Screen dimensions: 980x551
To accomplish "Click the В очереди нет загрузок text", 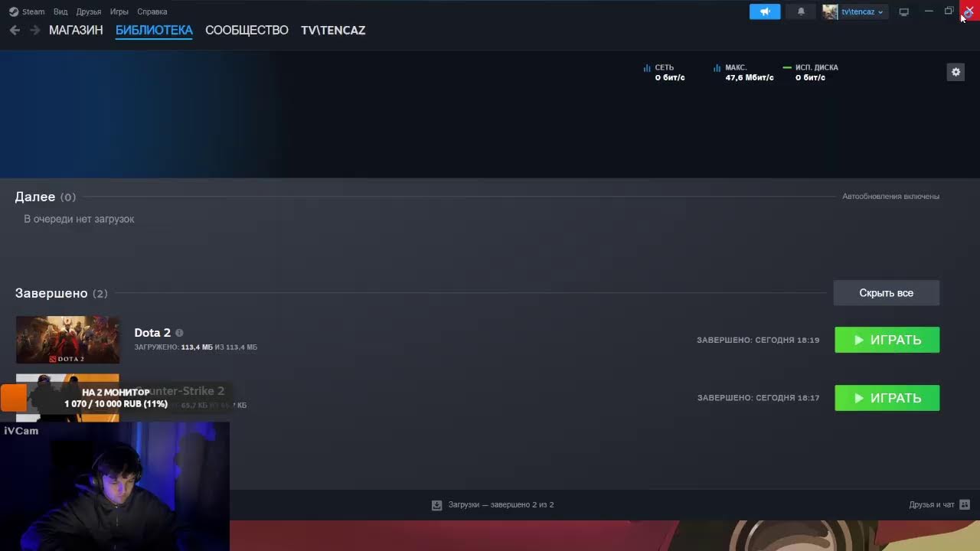I will [79, 219].
